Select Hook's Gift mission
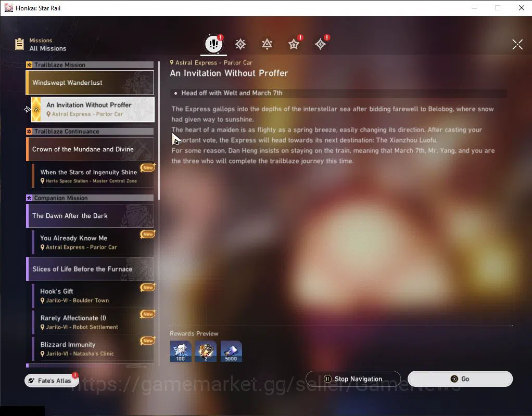Image resolution: width=532 pixels, height=416 pixels. coord(93,295)
